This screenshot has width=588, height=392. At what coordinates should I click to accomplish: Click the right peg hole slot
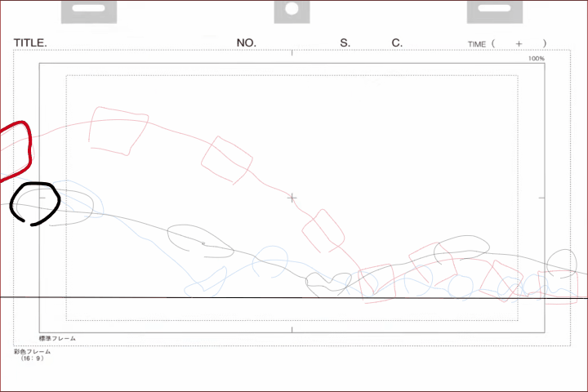tap(494, 10)
